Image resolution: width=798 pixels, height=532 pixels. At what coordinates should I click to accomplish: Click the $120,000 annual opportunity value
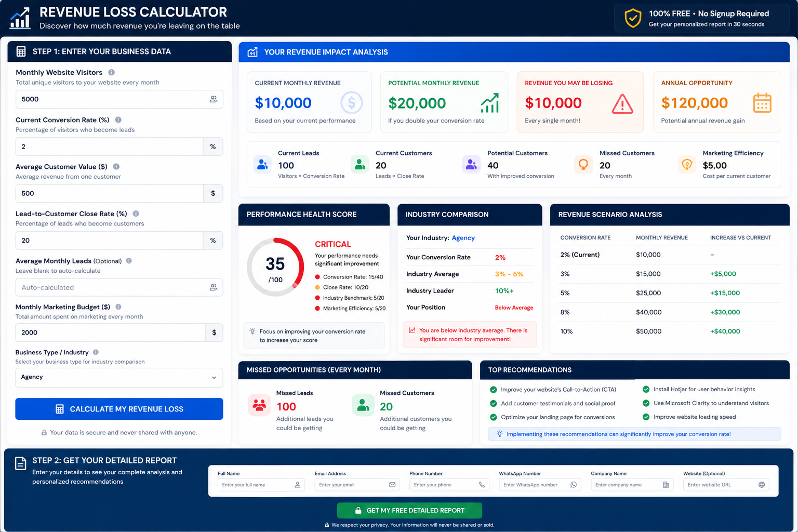695,103
